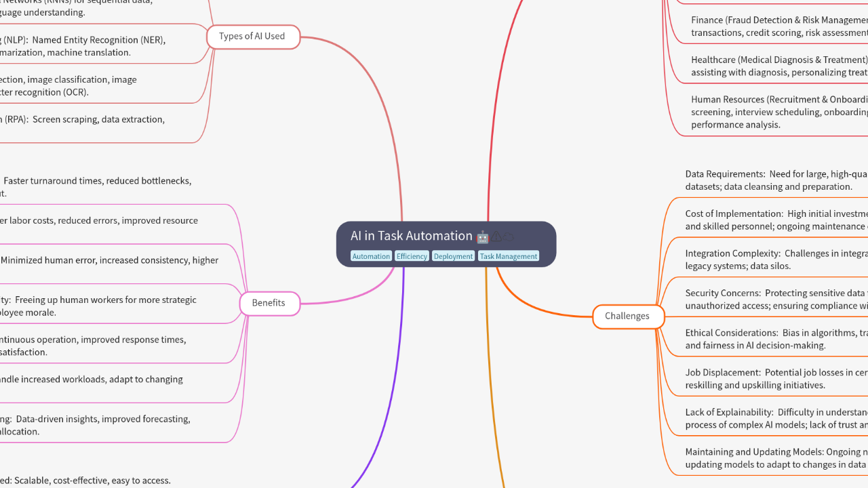Select the Data Requirements leaf

click(x=776, y=180)
